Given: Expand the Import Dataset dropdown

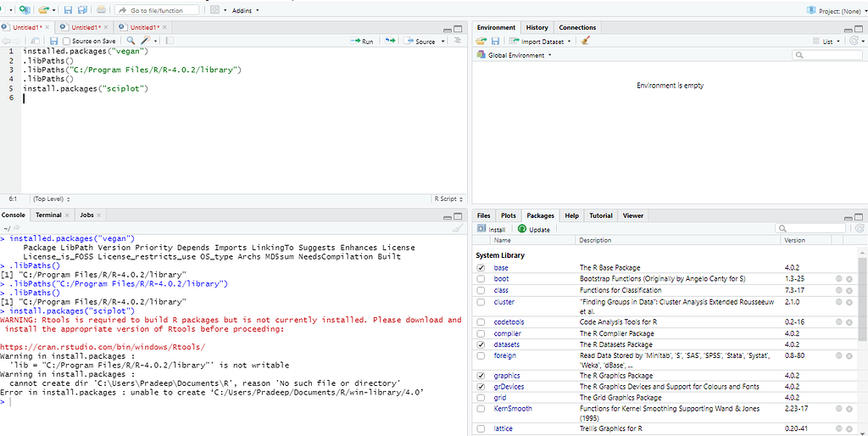Looking at the screenshot, I should tap(540, 41).
